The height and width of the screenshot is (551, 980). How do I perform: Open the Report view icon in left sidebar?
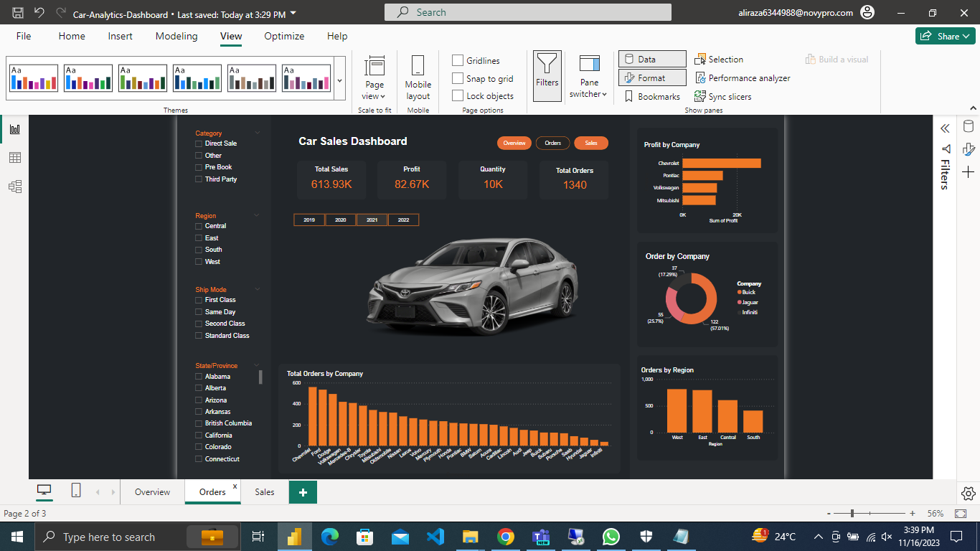[x=14, y=129]
